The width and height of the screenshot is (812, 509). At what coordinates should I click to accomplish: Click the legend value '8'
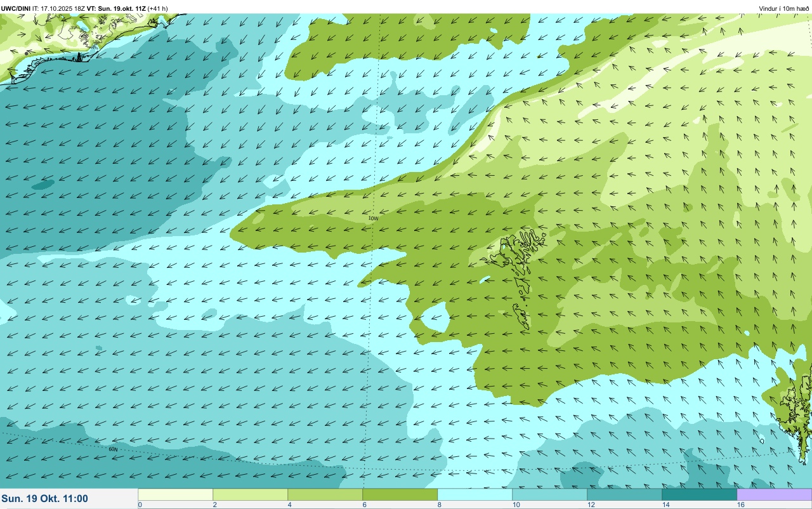(x=439, y=505)
